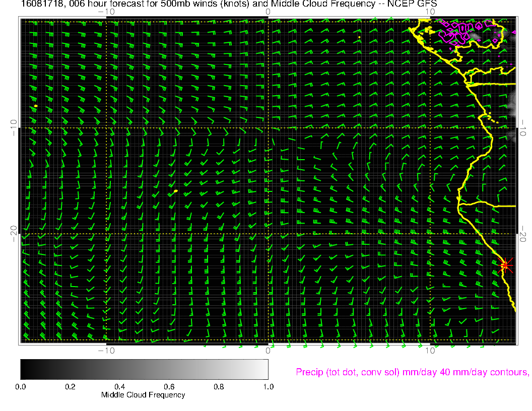Click the left axis label "-20"
532x411 pixels.
coord(14,234)
